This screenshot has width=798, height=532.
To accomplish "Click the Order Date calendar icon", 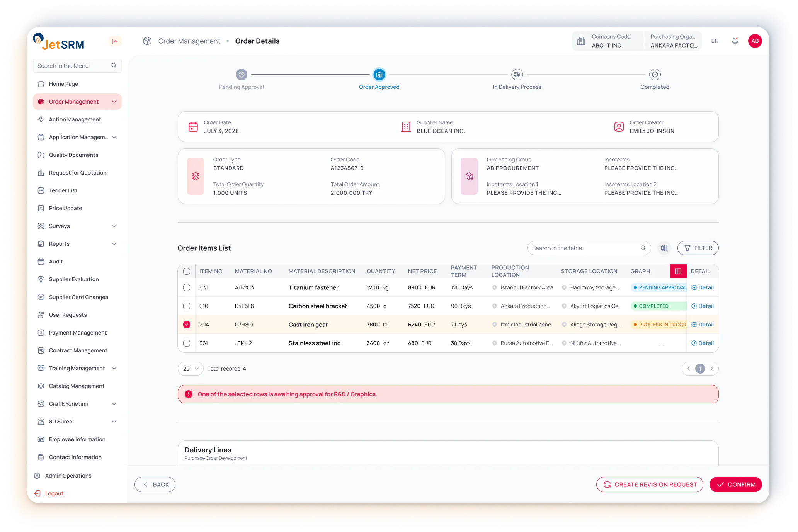I will click(x=193, y=127).
